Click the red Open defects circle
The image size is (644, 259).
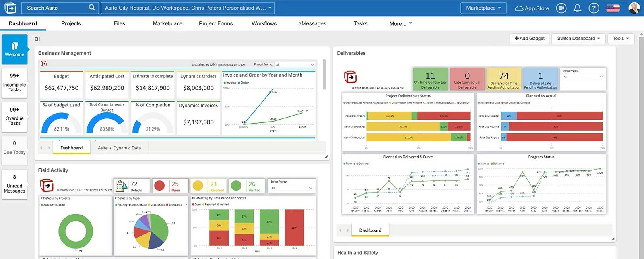tap(159, 186)
